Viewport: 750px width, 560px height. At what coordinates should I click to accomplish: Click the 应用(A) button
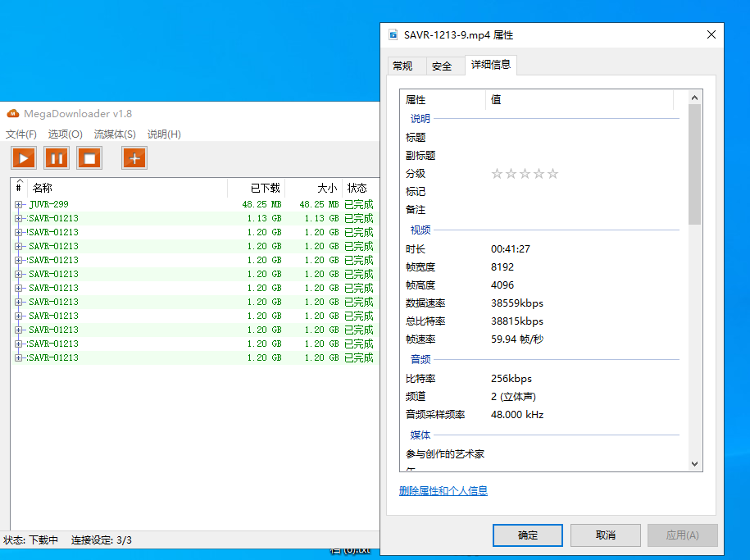tap(683, 535)
